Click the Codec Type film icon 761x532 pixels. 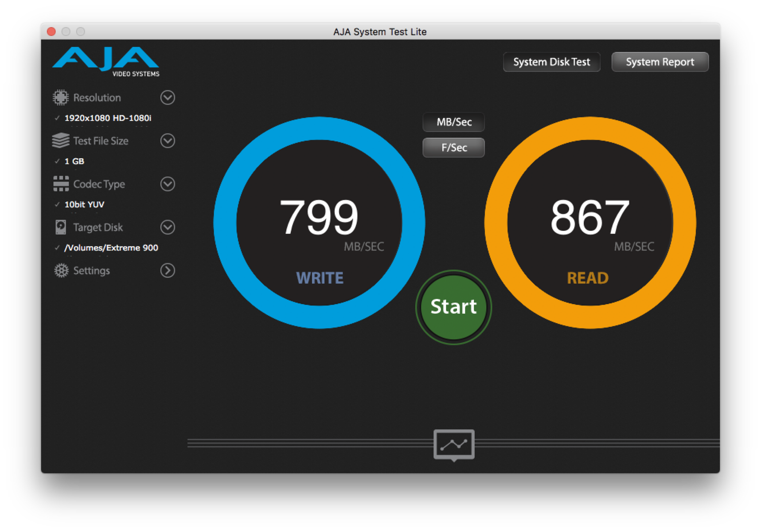[61, 184]
